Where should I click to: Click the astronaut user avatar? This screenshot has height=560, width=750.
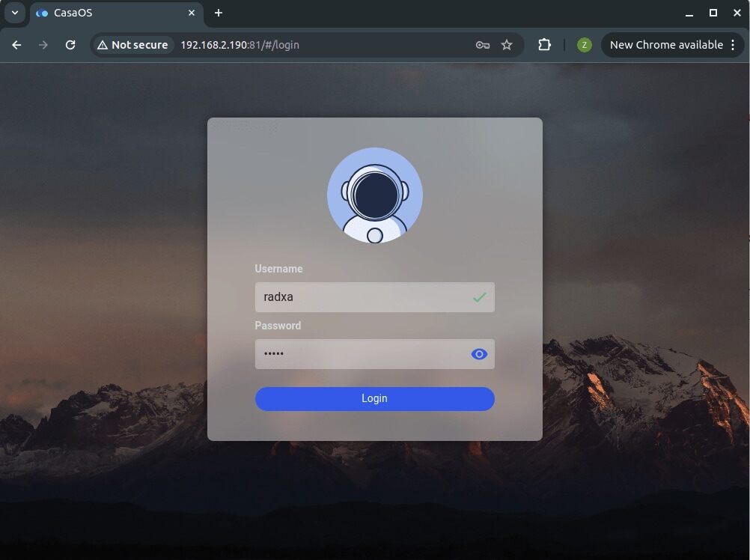click(374, 195)
